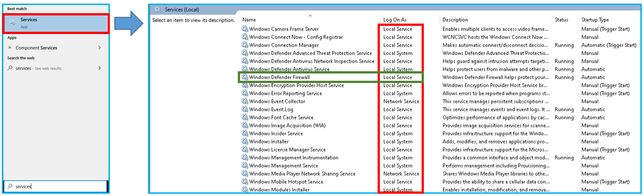Click gear icon for Windows Insider Service
Viewport: 644px width, 196px height.
tap(245, 133)
